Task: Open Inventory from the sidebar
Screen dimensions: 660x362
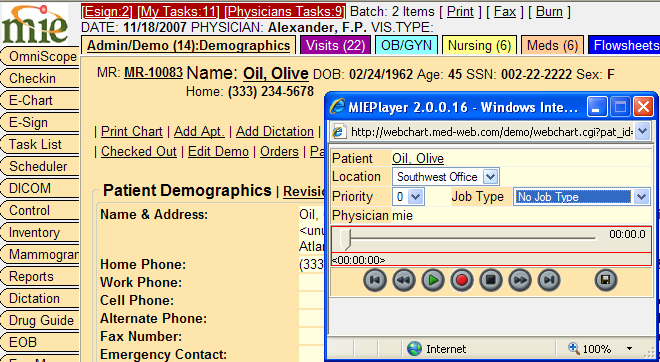Action: [40, 232]
